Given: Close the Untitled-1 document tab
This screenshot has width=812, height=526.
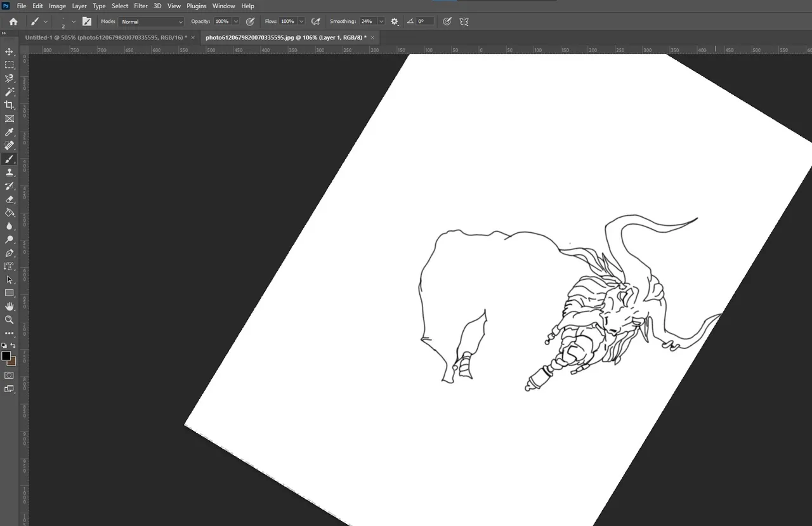Looking at the screenshot, I should coord(193,37).
